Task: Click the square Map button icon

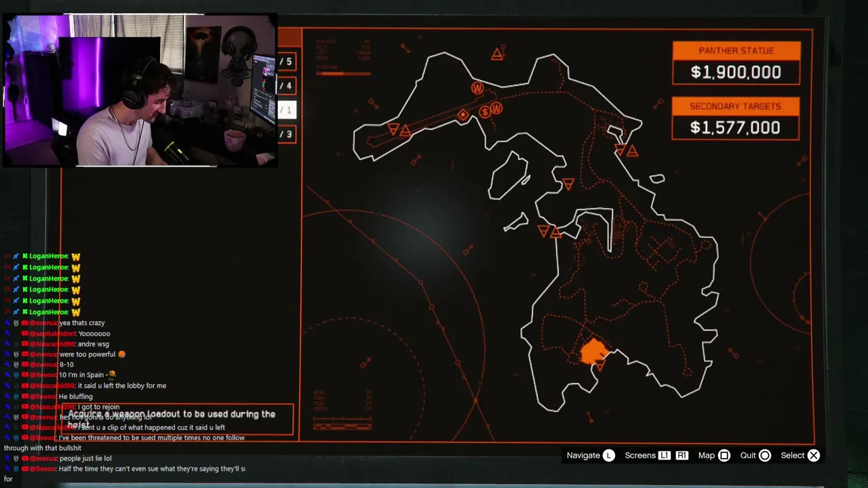Action: click(x=724, y=455)
